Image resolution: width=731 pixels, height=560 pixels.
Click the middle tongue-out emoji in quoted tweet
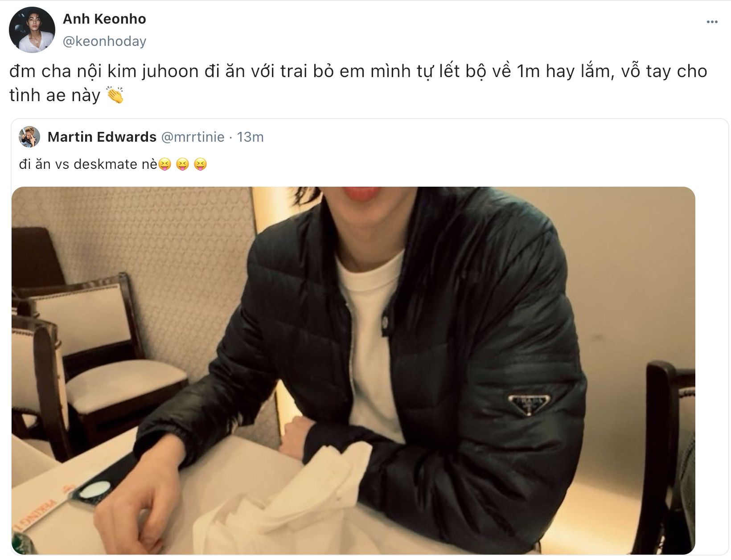coord(182,164)
